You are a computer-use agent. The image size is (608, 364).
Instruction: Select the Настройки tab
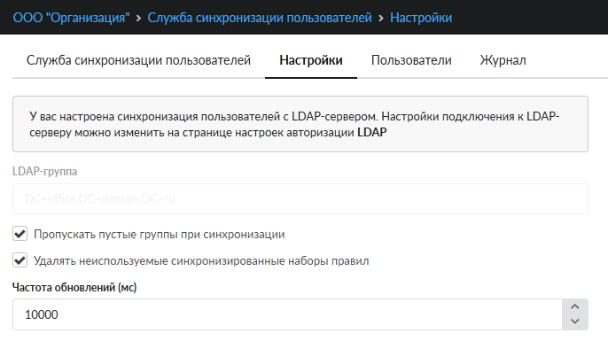pos(310,60)
